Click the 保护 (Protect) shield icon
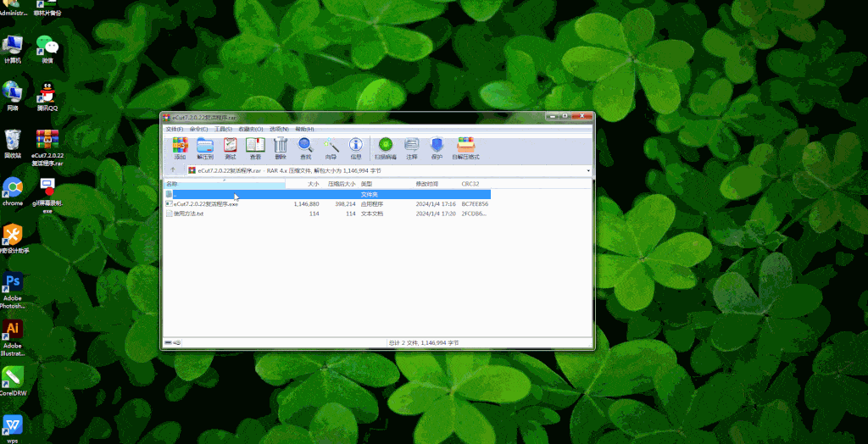868x444 pixels. 437,148
